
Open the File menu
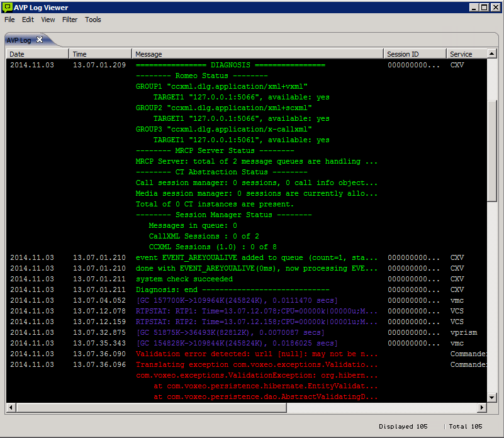(x=9, y=20)
